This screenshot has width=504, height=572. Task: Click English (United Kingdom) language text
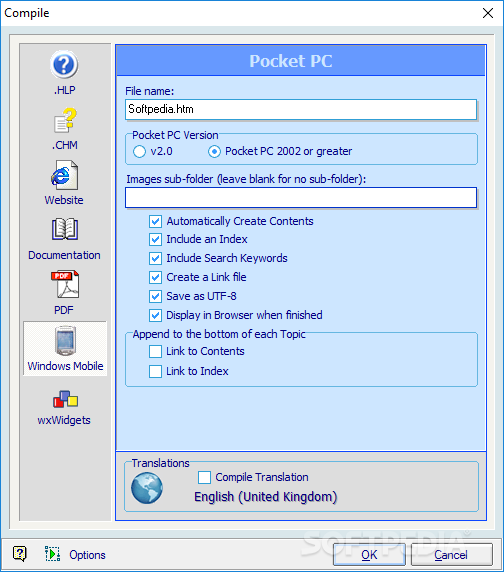(x=265, y=497)
